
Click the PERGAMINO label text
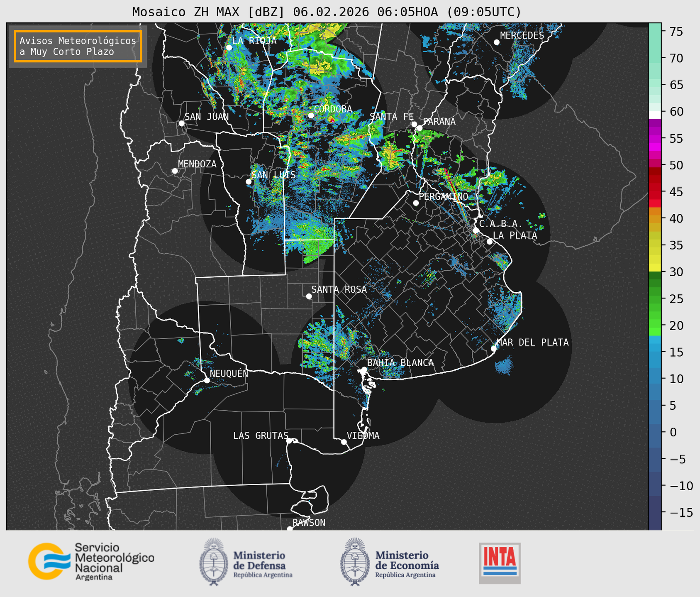443,196
